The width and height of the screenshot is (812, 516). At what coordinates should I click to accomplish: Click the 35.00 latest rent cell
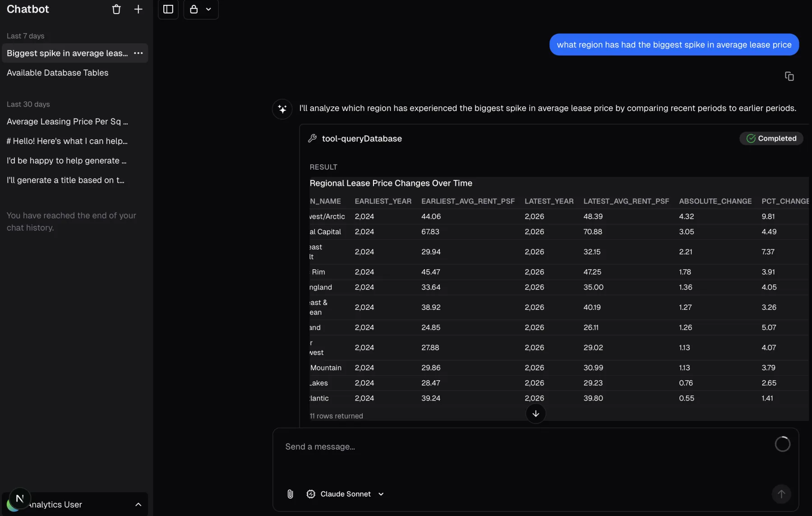(x=594, y=287)
